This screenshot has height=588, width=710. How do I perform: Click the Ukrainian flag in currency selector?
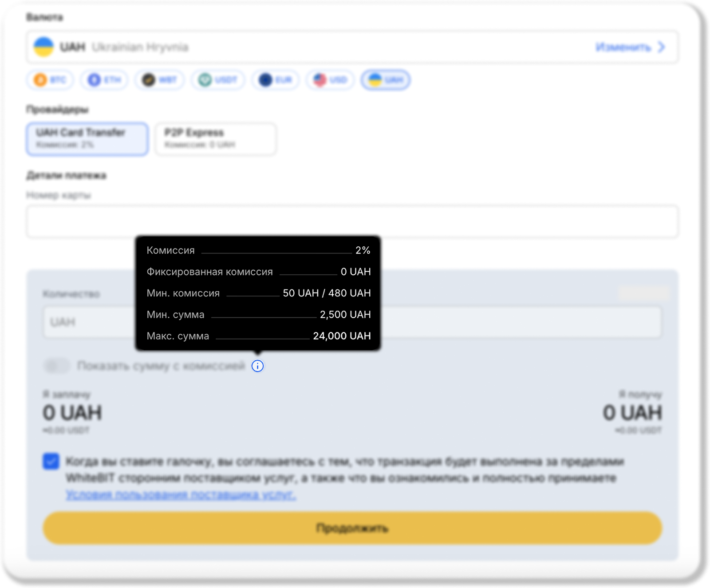43,47
